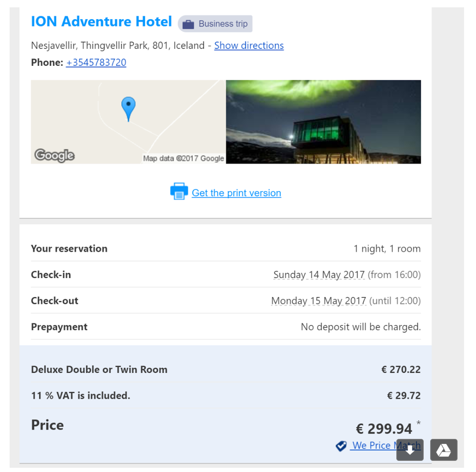This screenshot has height=472, width=476.
Task: Click the briefcase icon in Business trip badge
Action: point(188,24)
